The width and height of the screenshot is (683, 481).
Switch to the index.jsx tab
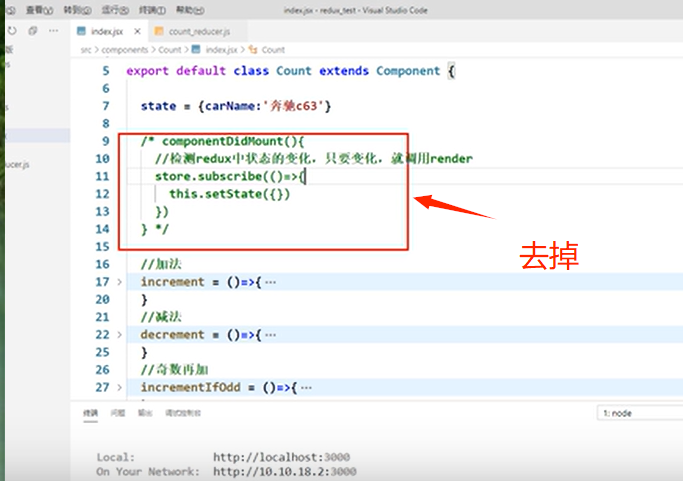[107, 31]
